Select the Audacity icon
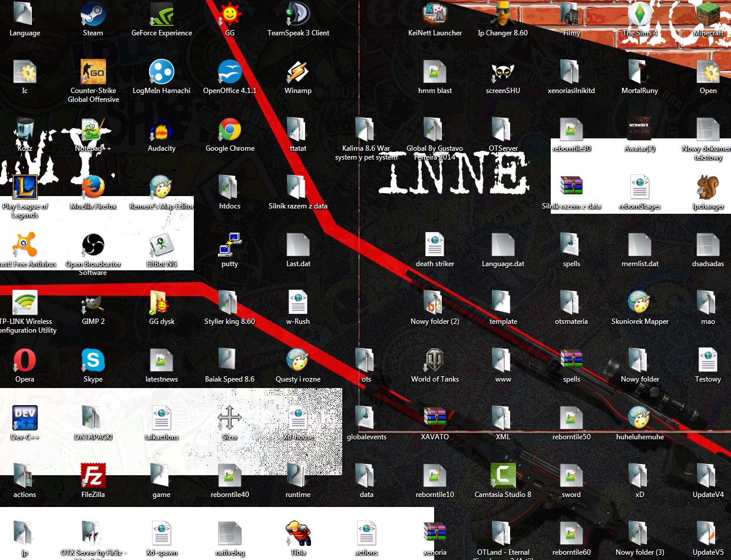The image size is (731, 560). pos(161,130)
